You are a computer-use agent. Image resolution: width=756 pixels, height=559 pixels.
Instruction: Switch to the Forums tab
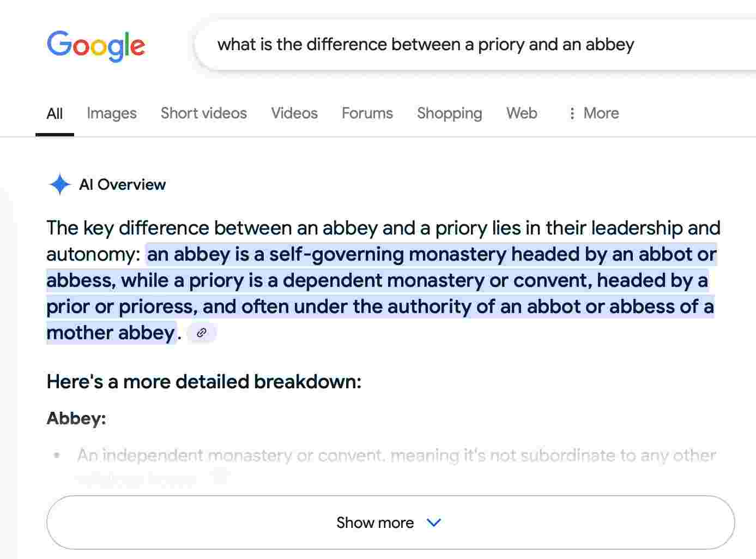click(x=367, y=113)
